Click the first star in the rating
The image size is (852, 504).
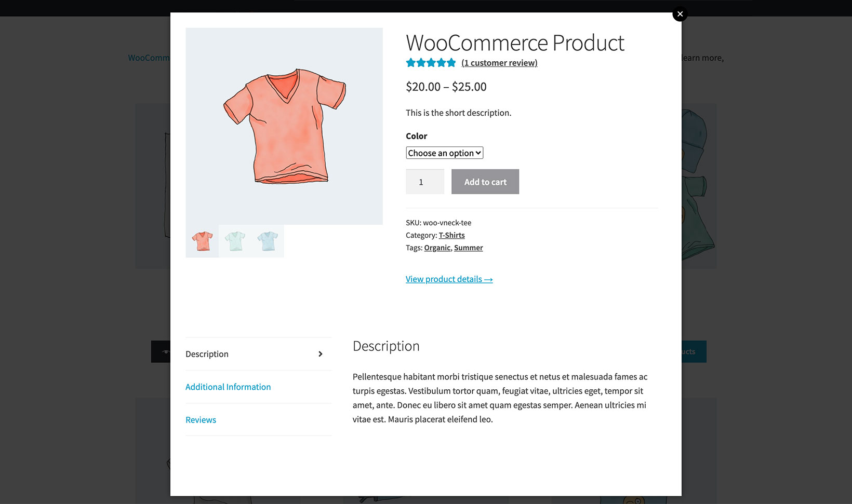pos(410,62)
